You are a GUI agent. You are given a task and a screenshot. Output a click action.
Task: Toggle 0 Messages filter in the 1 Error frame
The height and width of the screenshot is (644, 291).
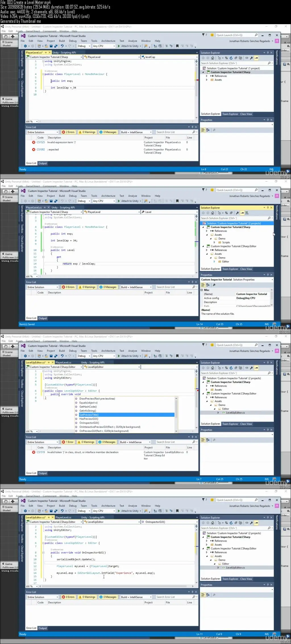(x=107, y=442)
